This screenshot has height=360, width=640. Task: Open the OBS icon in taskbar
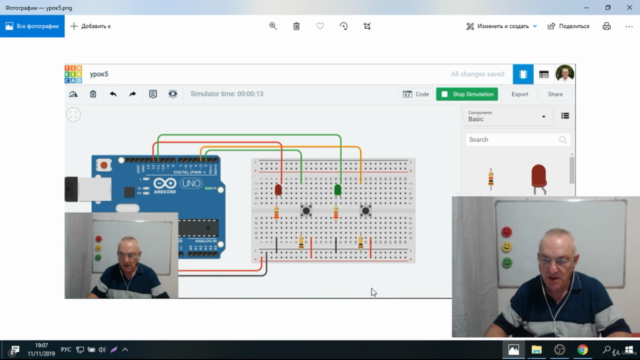click(x=560, y=350)
